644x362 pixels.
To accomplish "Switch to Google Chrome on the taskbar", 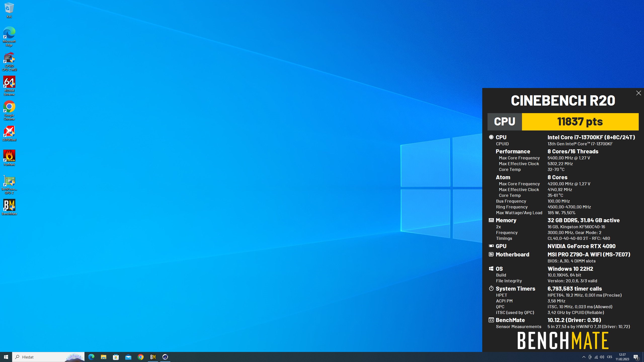I will (141, 357).
